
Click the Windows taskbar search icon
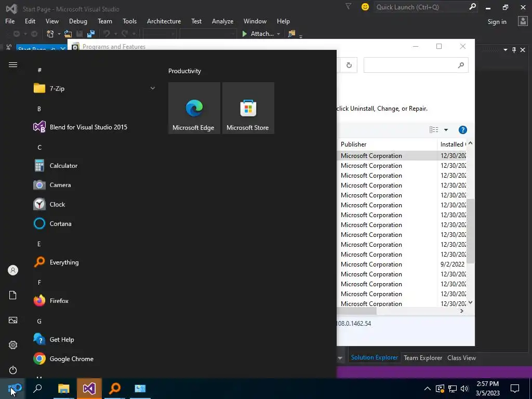click(x=37, y=389)
